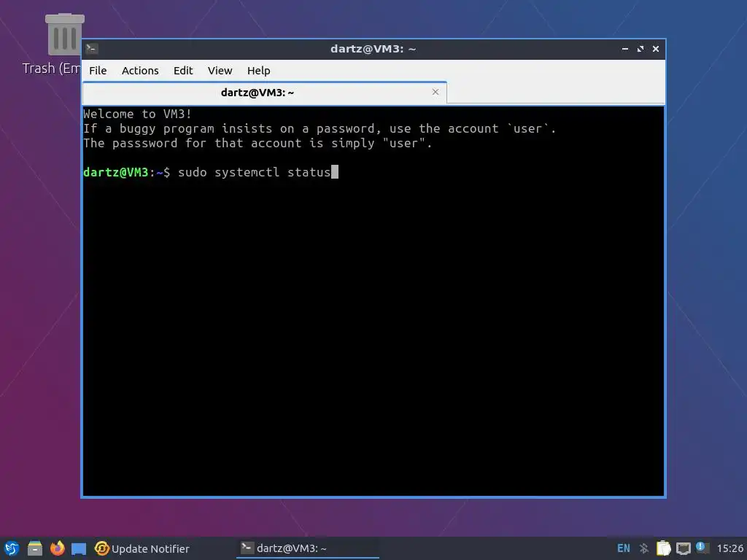Close the terminal window

656,49
